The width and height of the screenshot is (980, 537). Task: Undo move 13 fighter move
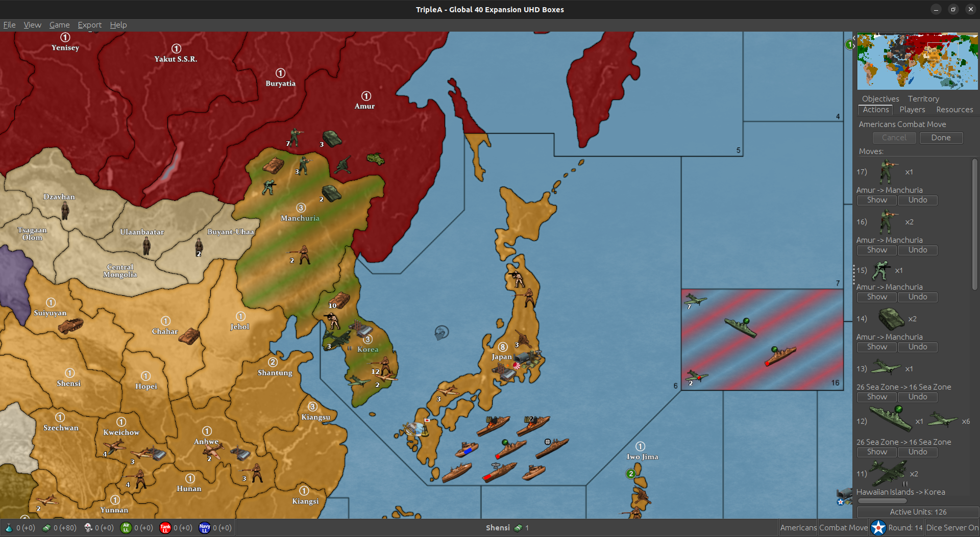click(x=917, y=397)
